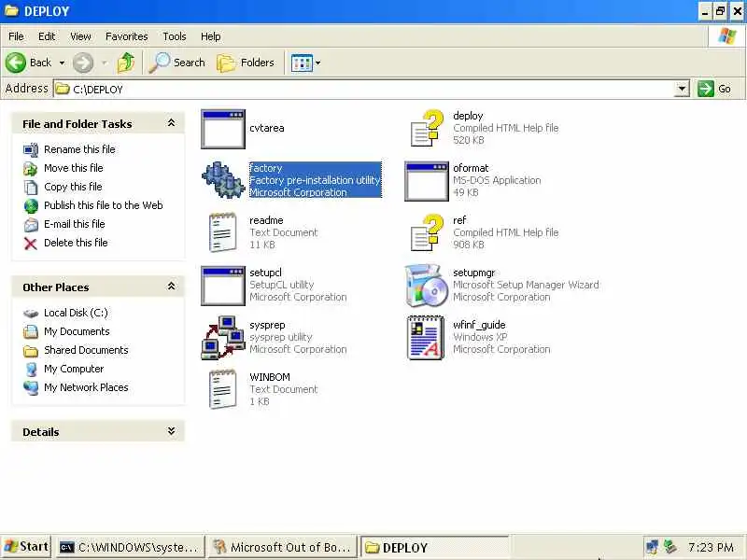Open My Documents link
This screenshot has width=747, height=560.
click(x=77, y=331)
